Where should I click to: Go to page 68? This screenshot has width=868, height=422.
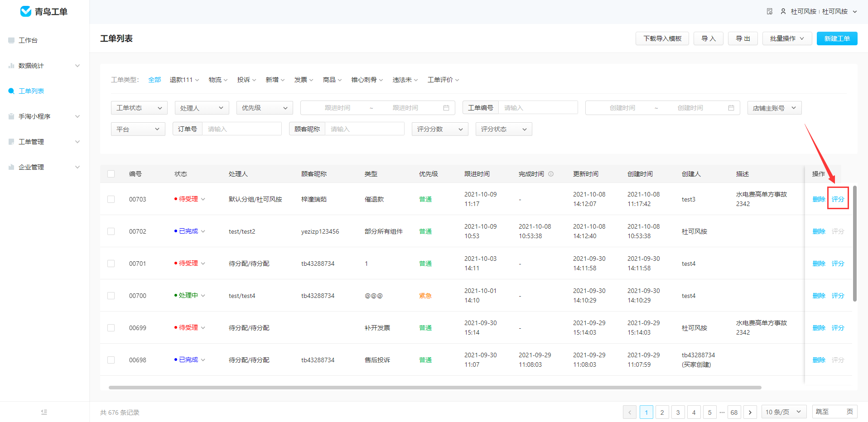734,412
